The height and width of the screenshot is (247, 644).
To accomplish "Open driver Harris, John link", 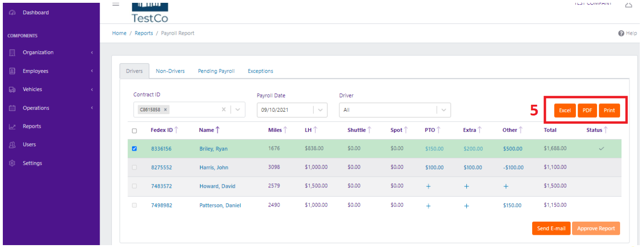I will tap(214, 168).
